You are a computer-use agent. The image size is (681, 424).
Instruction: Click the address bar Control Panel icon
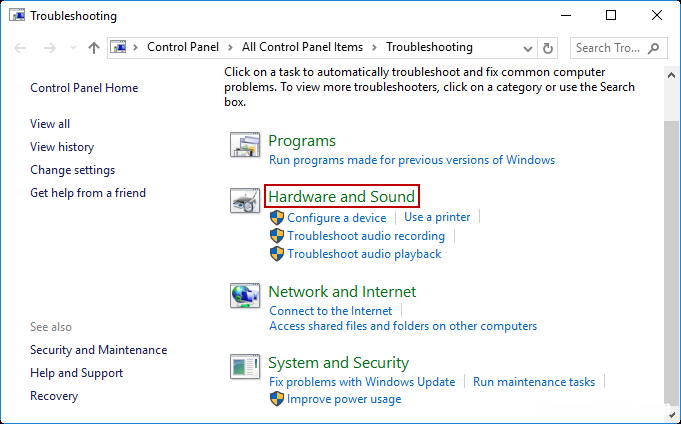[118, 47]
